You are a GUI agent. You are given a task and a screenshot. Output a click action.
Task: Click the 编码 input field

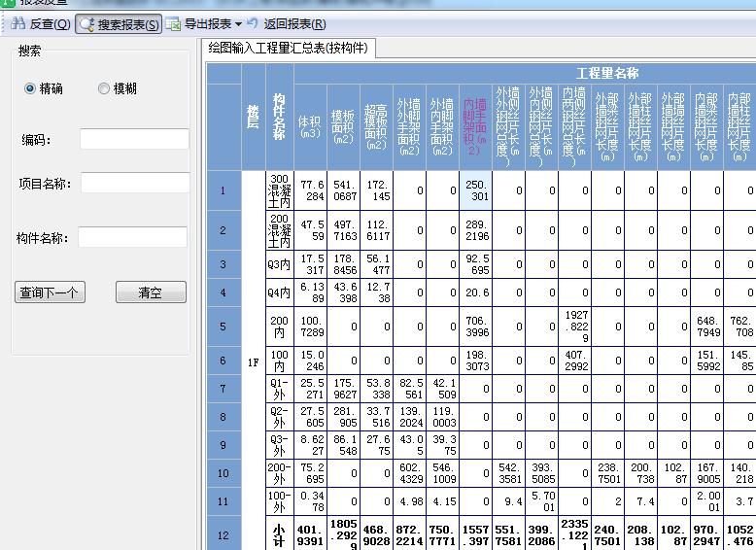point(134,139)
